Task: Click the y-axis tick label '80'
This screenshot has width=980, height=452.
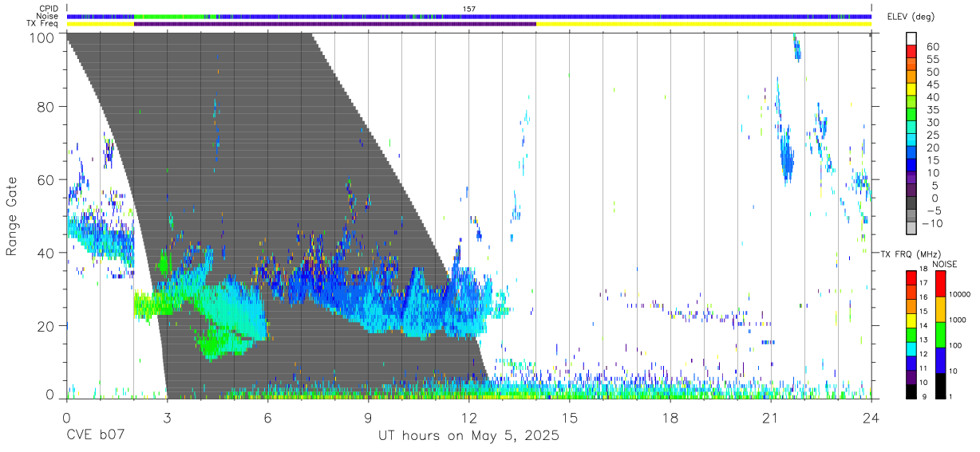Action: [x=47, y=106]
